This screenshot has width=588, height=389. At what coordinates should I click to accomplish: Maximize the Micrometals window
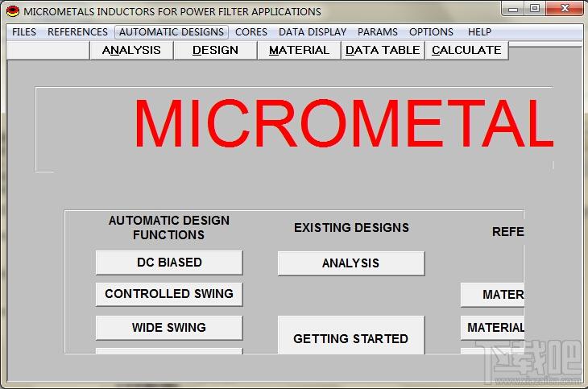pos(535,8)
